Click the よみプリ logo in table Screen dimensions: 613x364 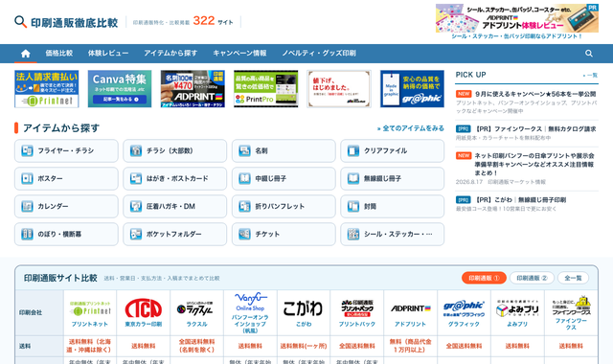point(517,308)
